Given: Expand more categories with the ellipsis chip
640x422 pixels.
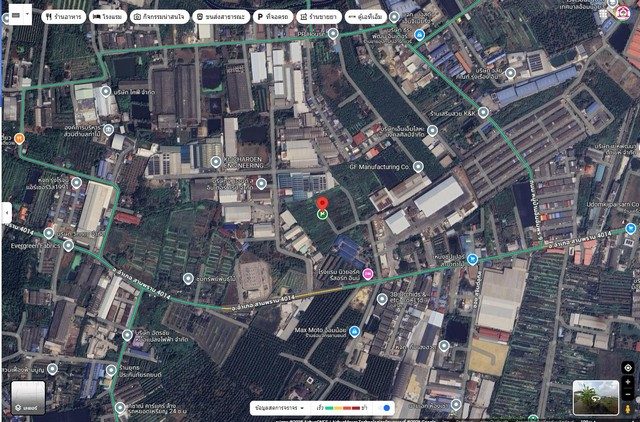Looking at the screenshot, I should tap(366, 17).
